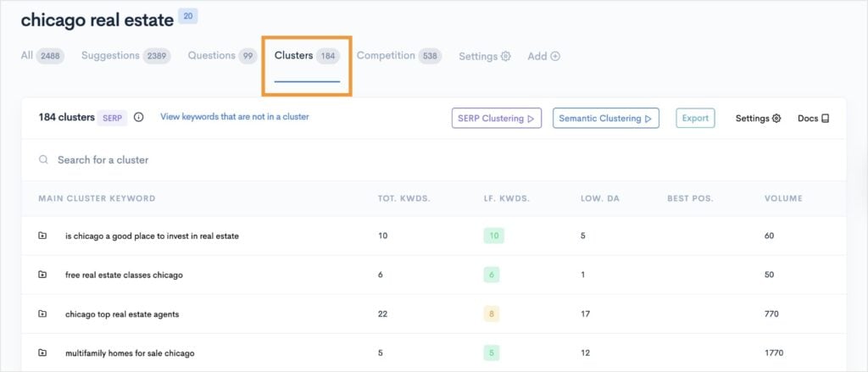Open 'free real estate classes chicago' cluster
Screen dimensions: 868x372
[124, 275]
